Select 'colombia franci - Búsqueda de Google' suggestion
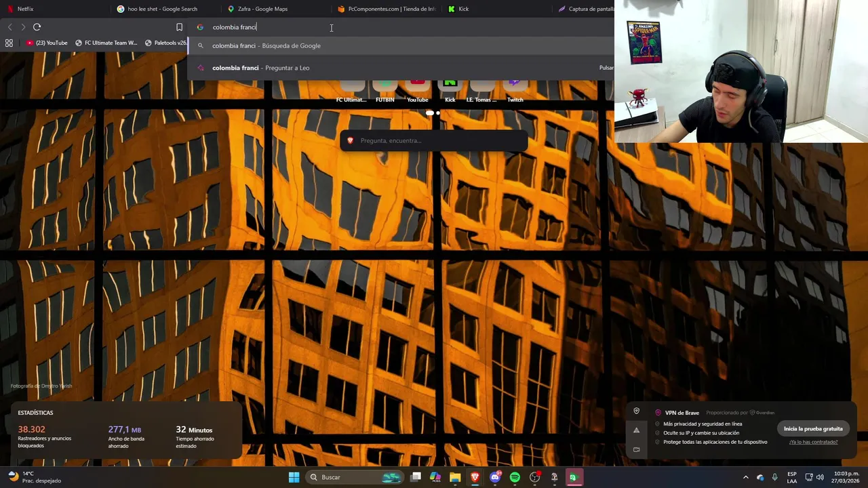Image resolution: width=868 pixels, height=488 pixels. click(x=401, y=45)
